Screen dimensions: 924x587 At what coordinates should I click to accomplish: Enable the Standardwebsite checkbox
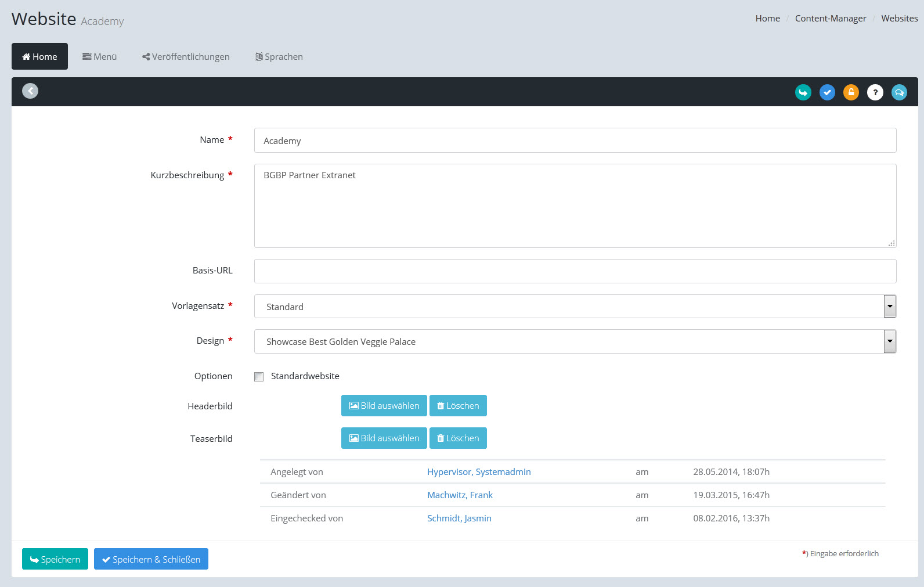(x=259, y=377)
